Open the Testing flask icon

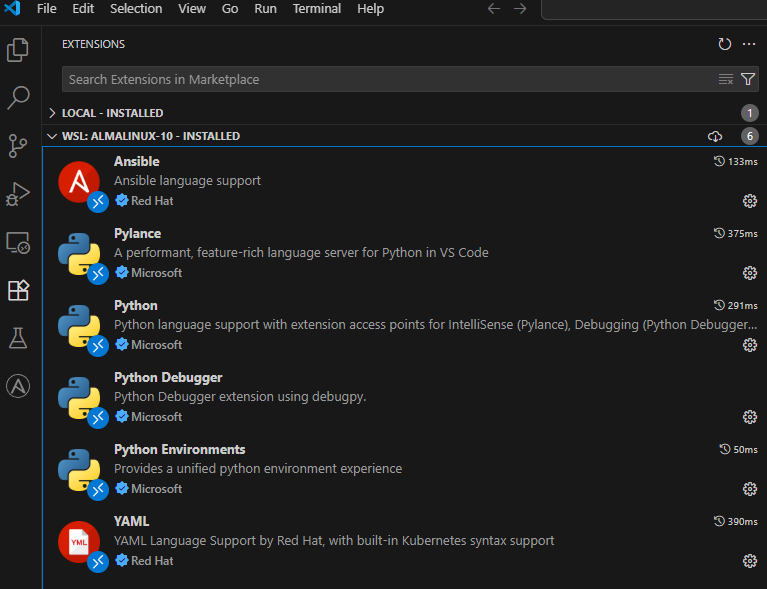pos(18,338)
